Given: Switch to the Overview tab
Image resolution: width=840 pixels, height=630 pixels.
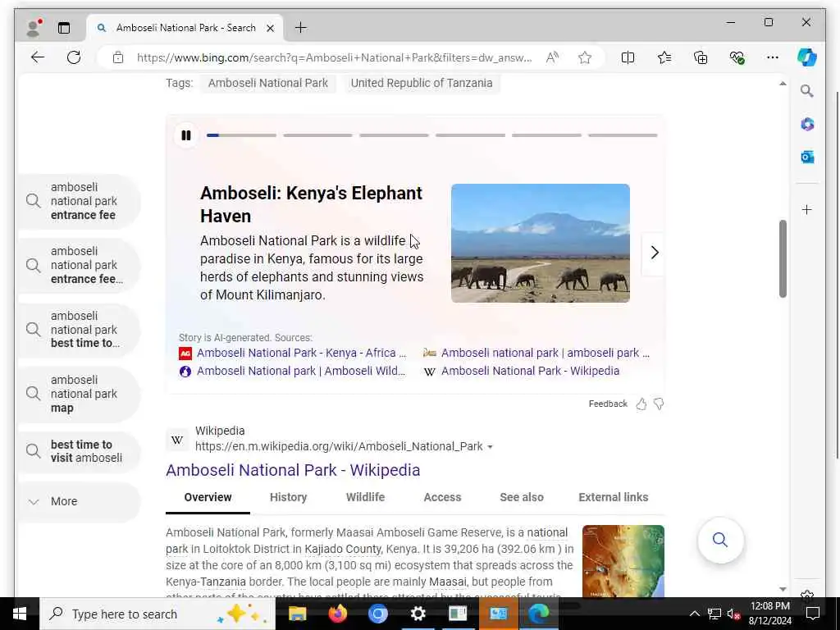Looking at the screenshot, I should pyautogui.click(x=208, y=497).
